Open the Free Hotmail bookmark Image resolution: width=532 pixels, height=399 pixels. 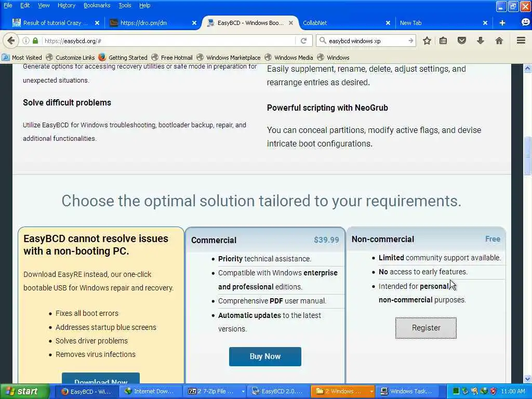click(x=172, y=57)
